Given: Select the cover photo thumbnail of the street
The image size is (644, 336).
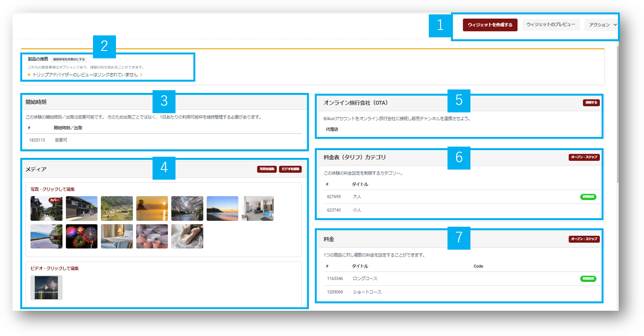Looking at the screenshot, I should (x=46, y=208).
